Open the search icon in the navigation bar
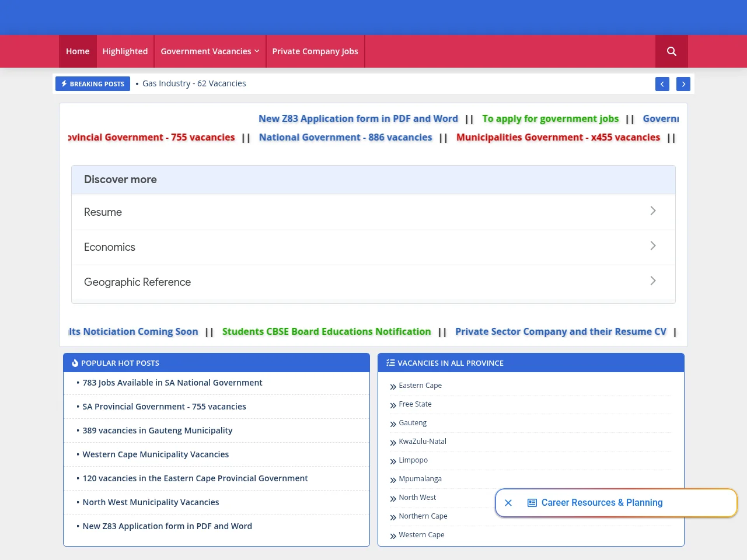 click(x=672, y=51)
